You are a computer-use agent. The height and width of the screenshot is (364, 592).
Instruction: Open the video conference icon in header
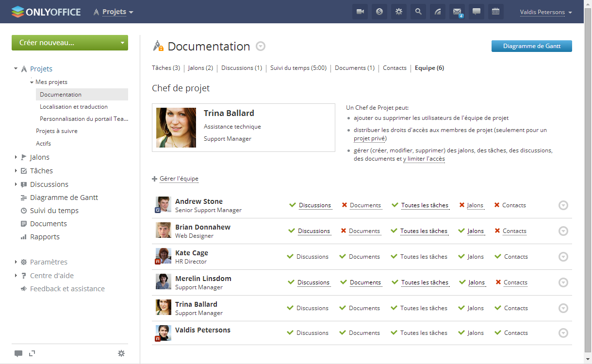[x=360, y=12]
